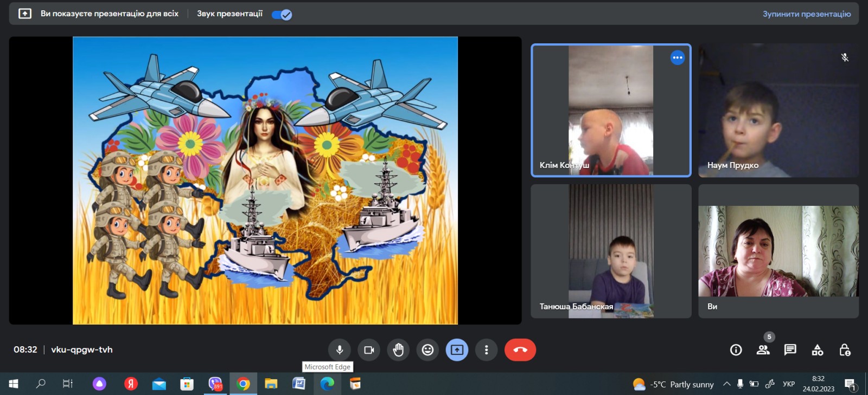Open the orange app icon after Edge
Screen dimensions: 868x395
pyautogui.click(x=355, y=384)
